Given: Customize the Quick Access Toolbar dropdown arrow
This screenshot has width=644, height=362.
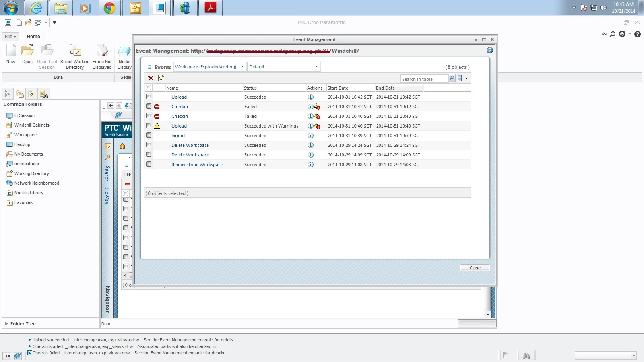Looking at the screenshot, I should [54, 23].
